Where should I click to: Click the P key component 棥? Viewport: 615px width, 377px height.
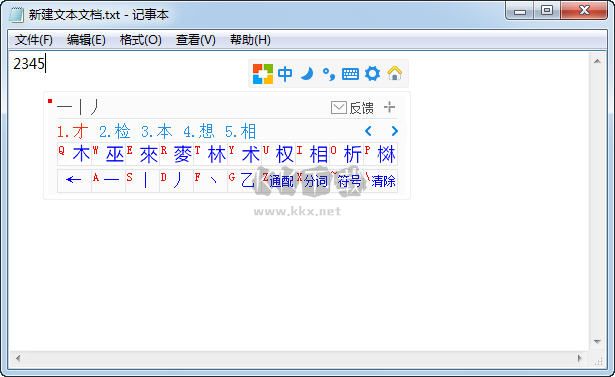[x=380, y=154]
